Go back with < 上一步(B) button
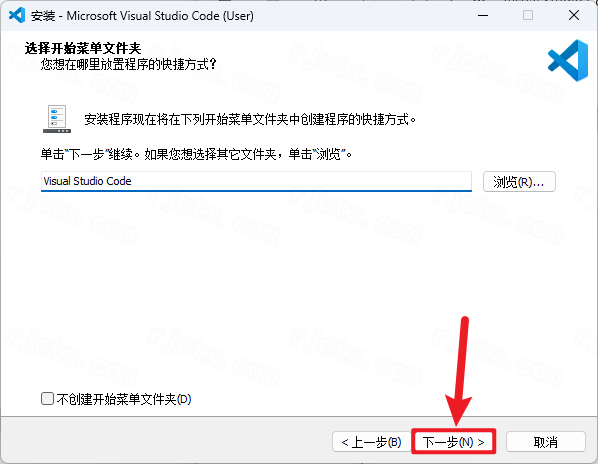 [371, 442]
